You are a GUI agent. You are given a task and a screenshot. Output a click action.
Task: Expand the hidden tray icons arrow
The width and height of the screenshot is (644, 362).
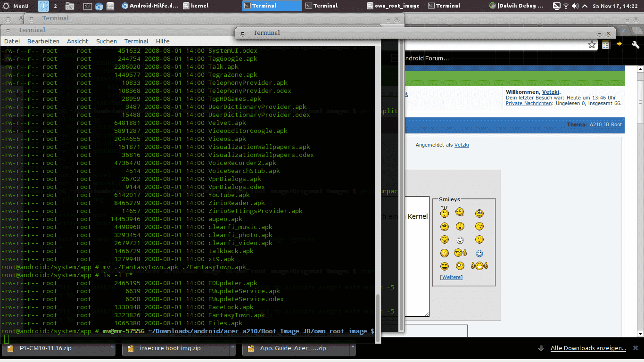pyautogui.click(x=585, y=6)
